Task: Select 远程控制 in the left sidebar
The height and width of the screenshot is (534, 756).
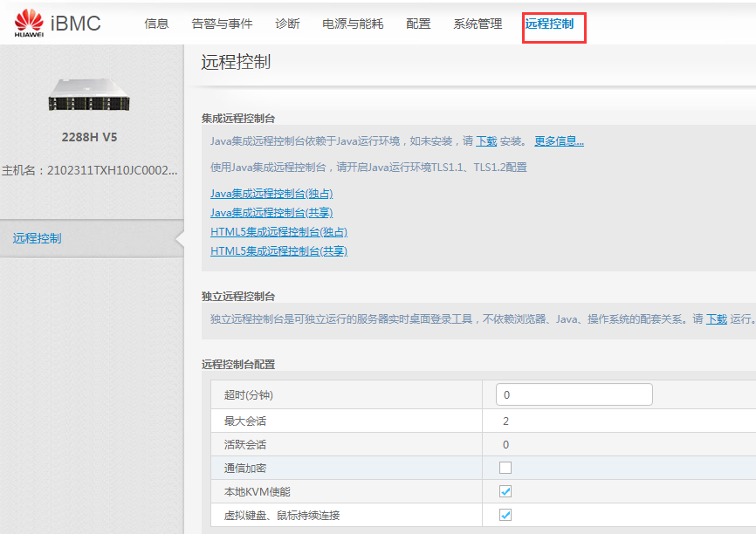Action: (x=38, y=238)
